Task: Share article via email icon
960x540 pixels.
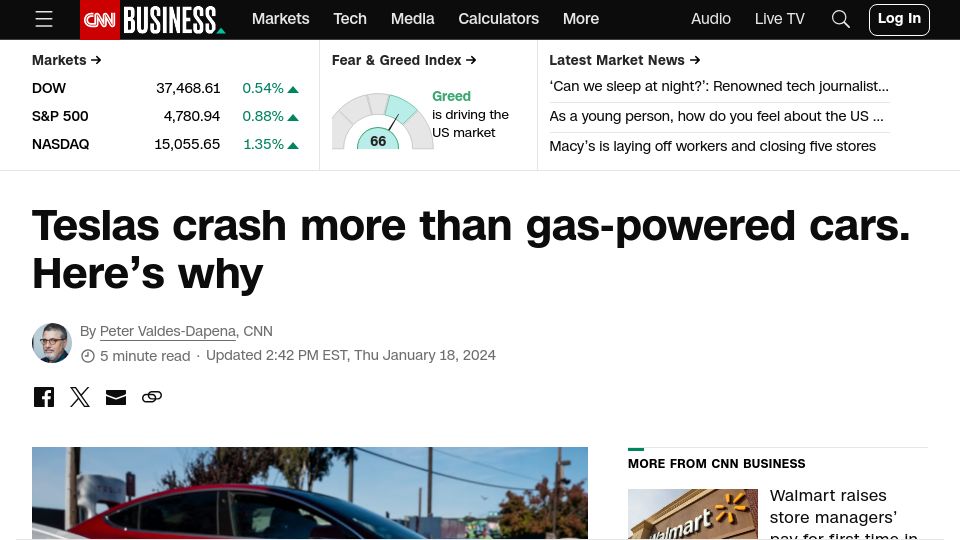Action: click(x=116, y=397)
